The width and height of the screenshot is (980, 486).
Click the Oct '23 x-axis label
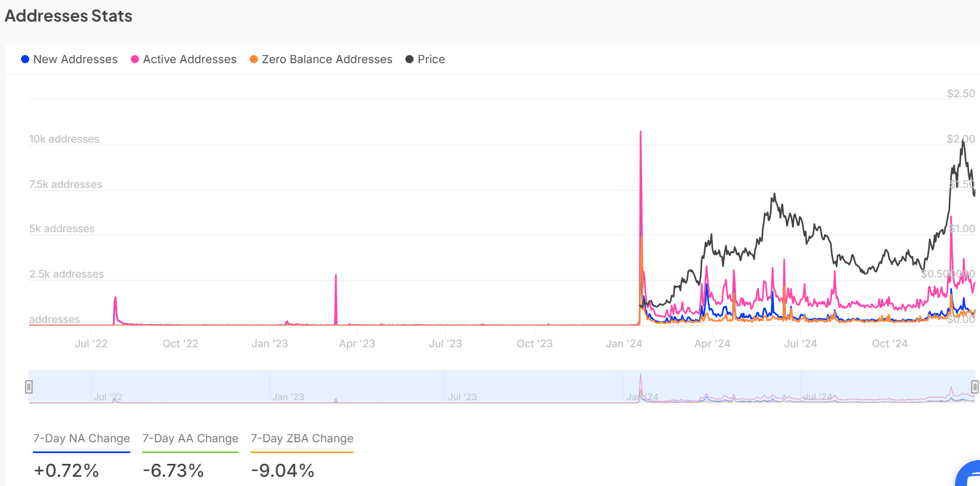535,343
